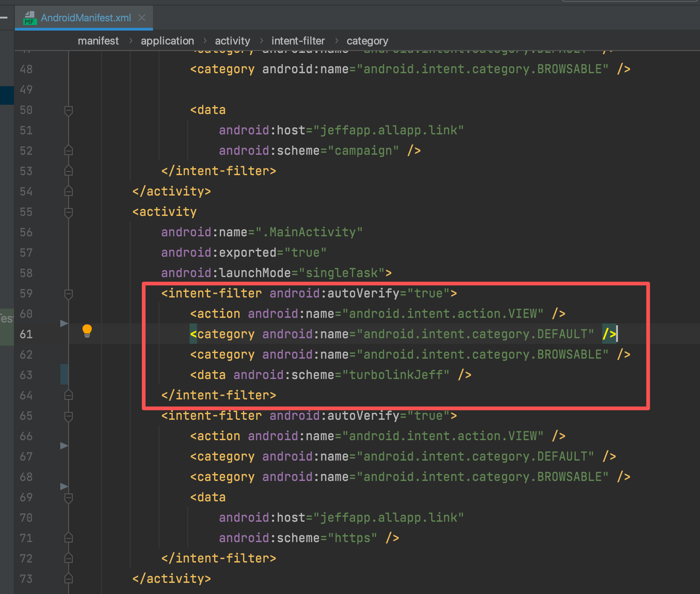
Task: Toggle code folding at line 59 intent-filter
Action: coord(69,294)
